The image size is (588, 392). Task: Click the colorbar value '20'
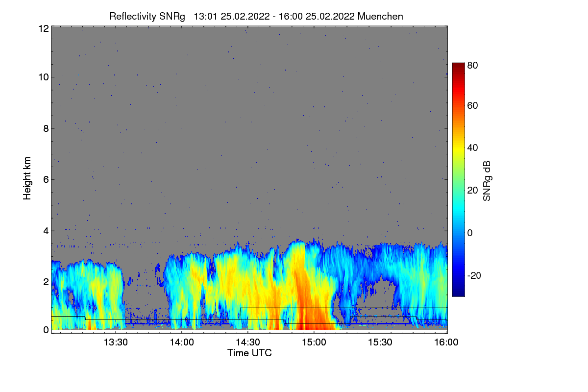pos(473,190)
